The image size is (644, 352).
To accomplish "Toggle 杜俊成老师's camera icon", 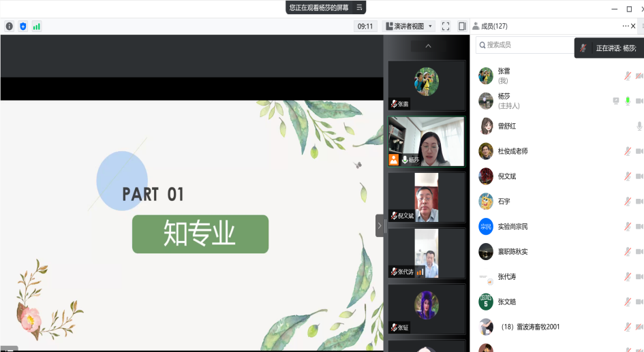I will 639,151.
